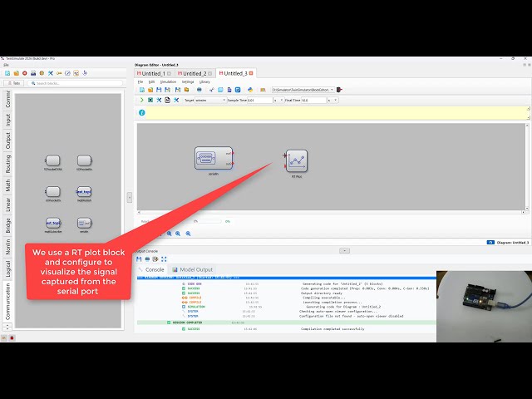Open the Final Time unit dropdown
Image resolution: width=532 pixels, height=399 pixels.
[x=332, y=101]
